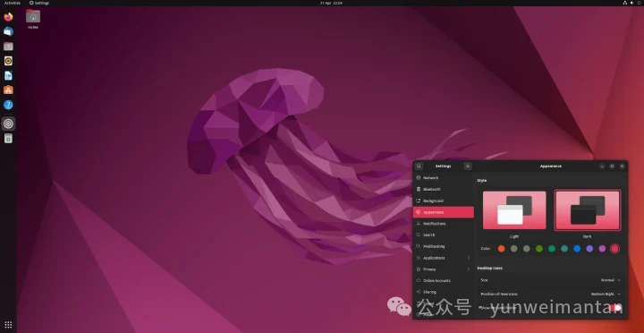
Task: Open the Network settings panel
Action: [444, 178]
